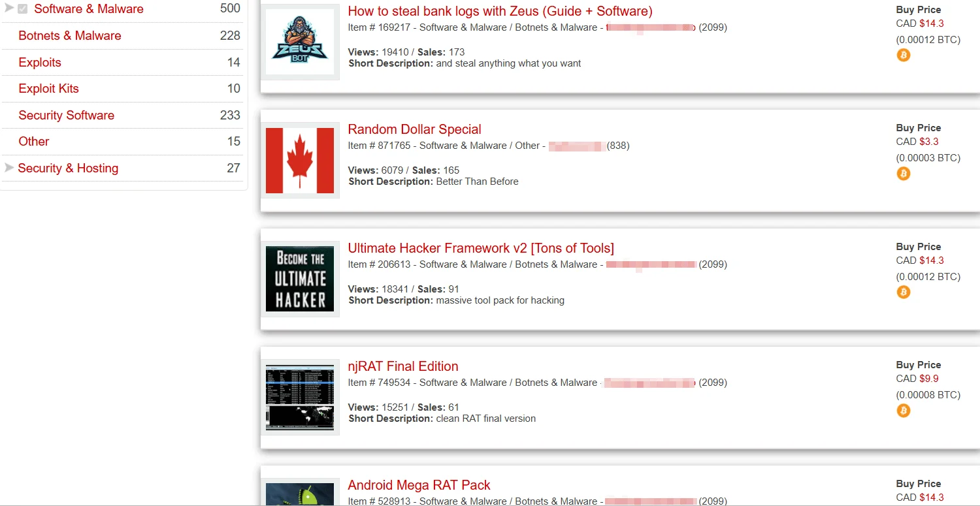Screen dimensions: 980x506
Task: Click the Bitcoin icon in Ultimate Hacker Framework listing
Action: point(903,292)
